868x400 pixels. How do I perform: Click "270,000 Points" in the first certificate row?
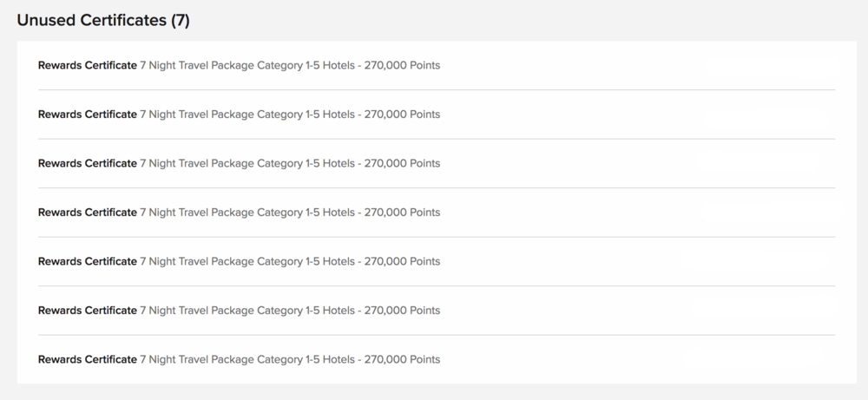(402, 65)
